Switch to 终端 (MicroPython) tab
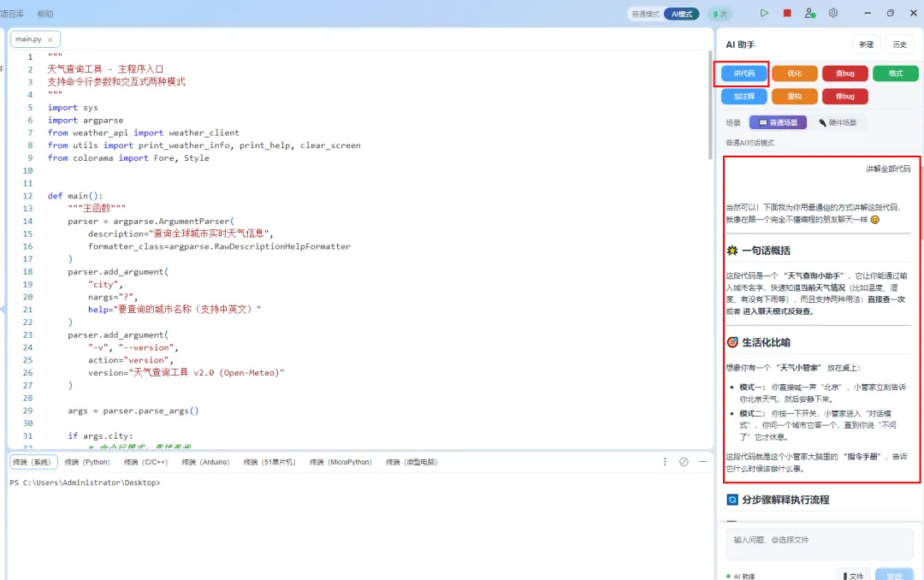Viewport: 924px width, 580px height. coord(341,462)
